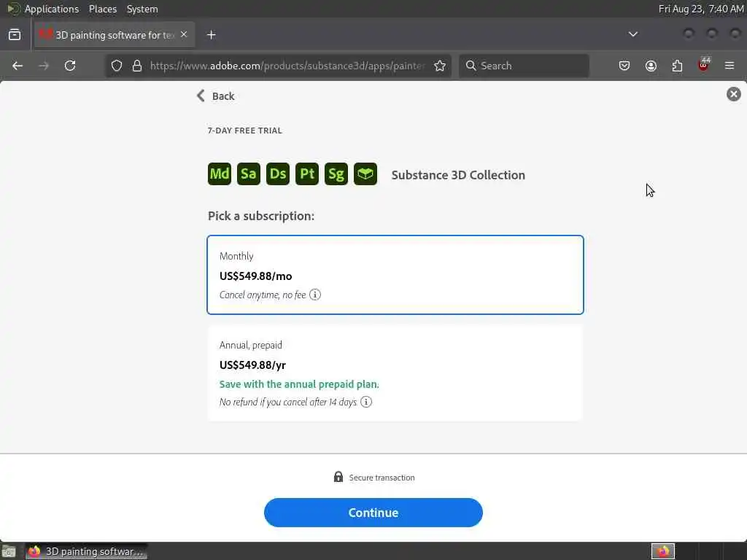Open the Places menu
The width and height of the screenshot is (747, 560).
(102, 9)
